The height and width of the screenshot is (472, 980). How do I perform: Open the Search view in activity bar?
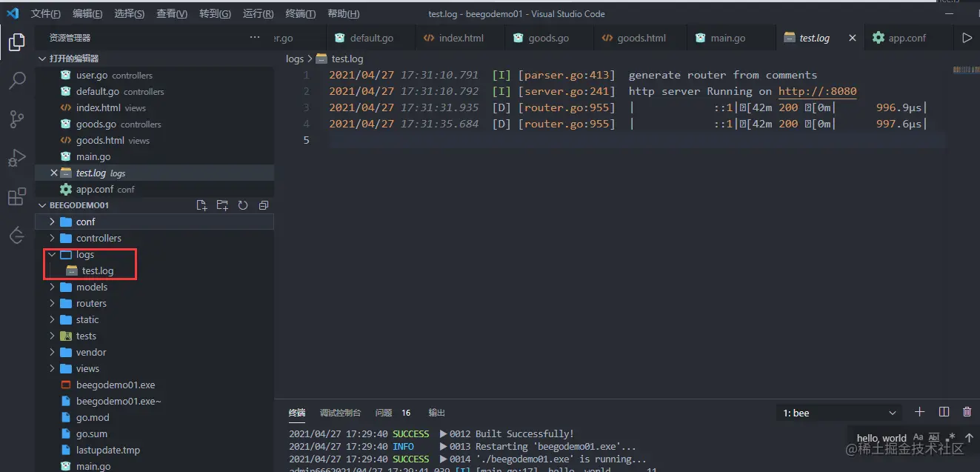tap(17, 80)
